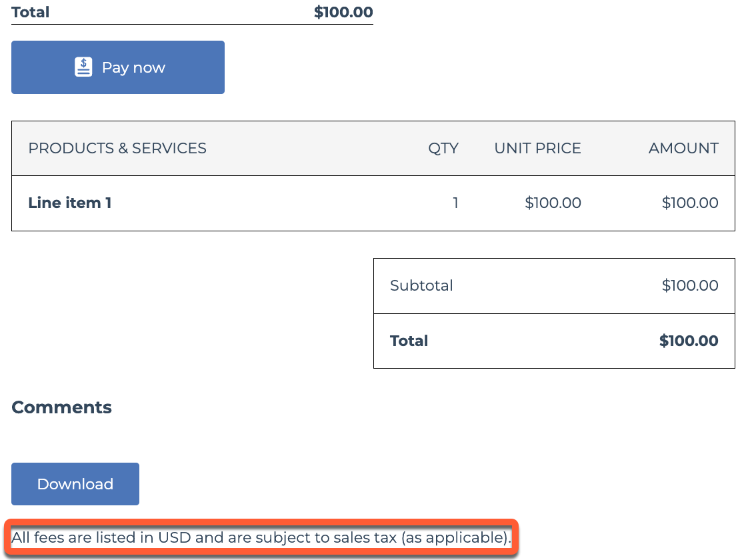Screen dimensions: 740x560
Task: Click the Pay now button
Action: 118,67
